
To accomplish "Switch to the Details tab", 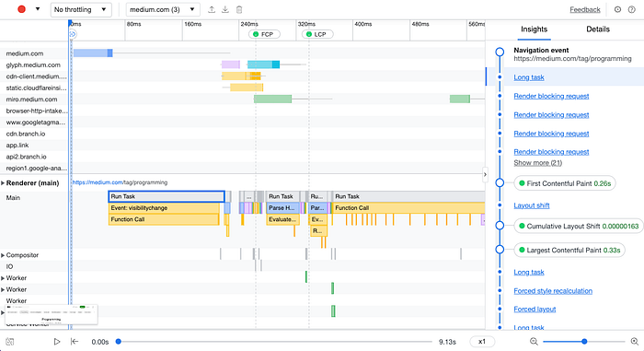I will pyautogui.click(x=598, y=29).
